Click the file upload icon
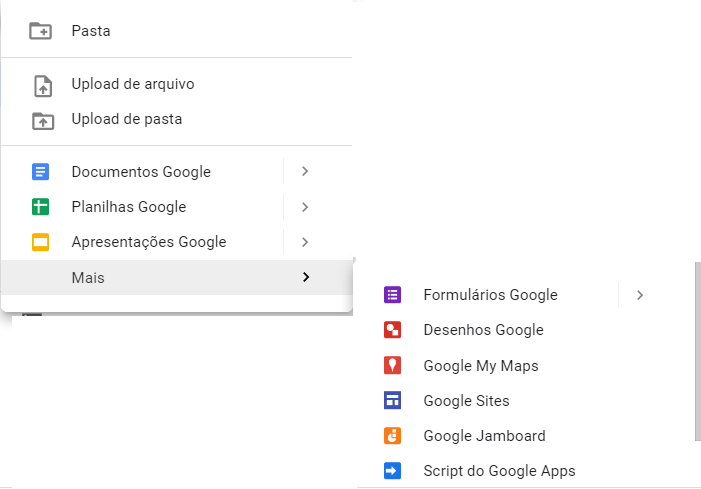This screenshot has height=489, width=701. click(43, 86)
